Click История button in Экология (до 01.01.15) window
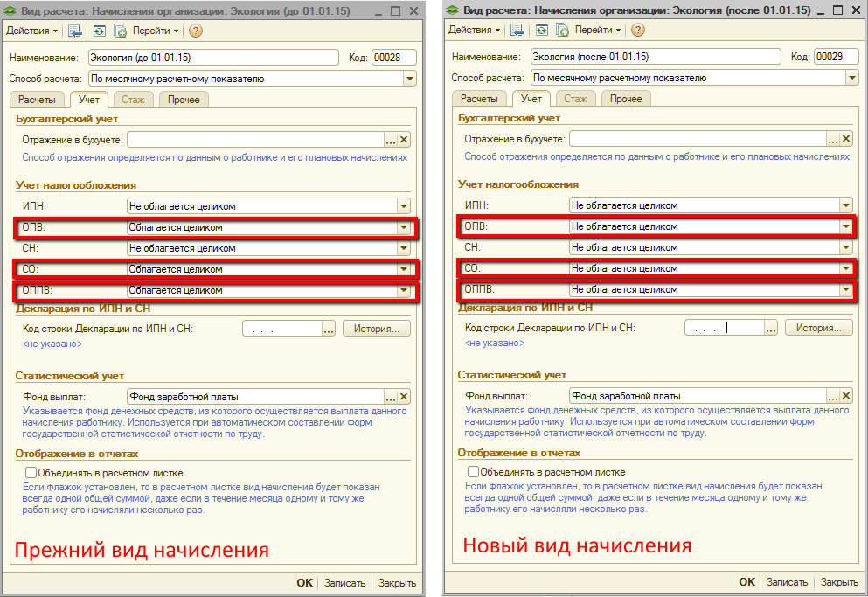 point(376,330)
